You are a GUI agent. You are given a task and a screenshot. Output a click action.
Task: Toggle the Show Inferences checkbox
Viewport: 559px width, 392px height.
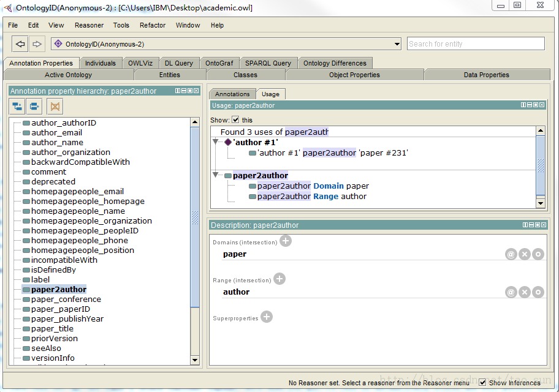[x=483, y=382]
